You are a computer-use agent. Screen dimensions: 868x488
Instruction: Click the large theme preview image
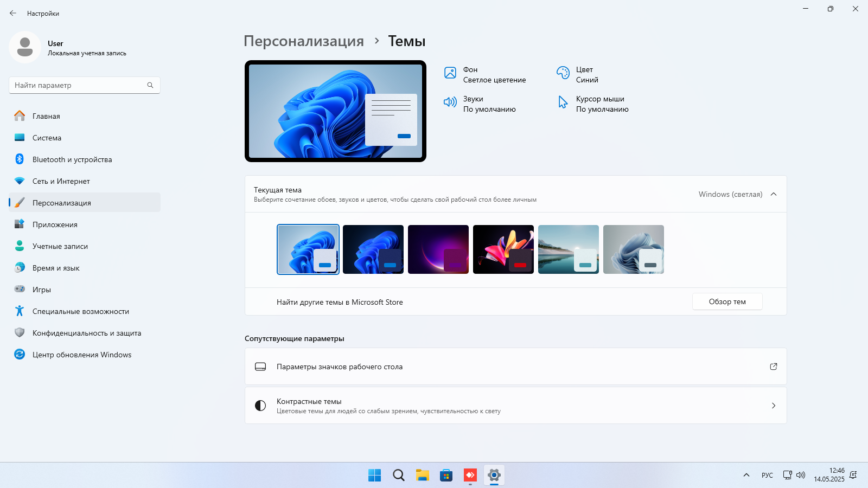[x=335, y=111]
